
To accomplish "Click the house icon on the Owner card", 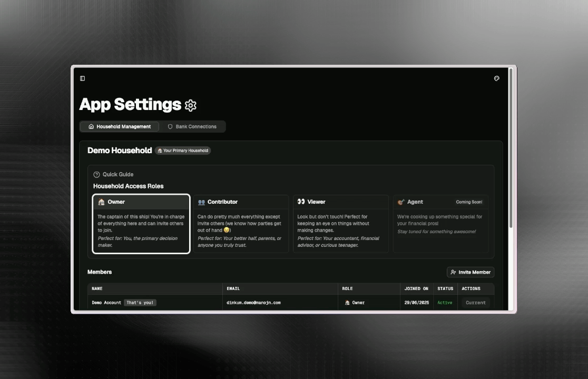I will (101, 202).
